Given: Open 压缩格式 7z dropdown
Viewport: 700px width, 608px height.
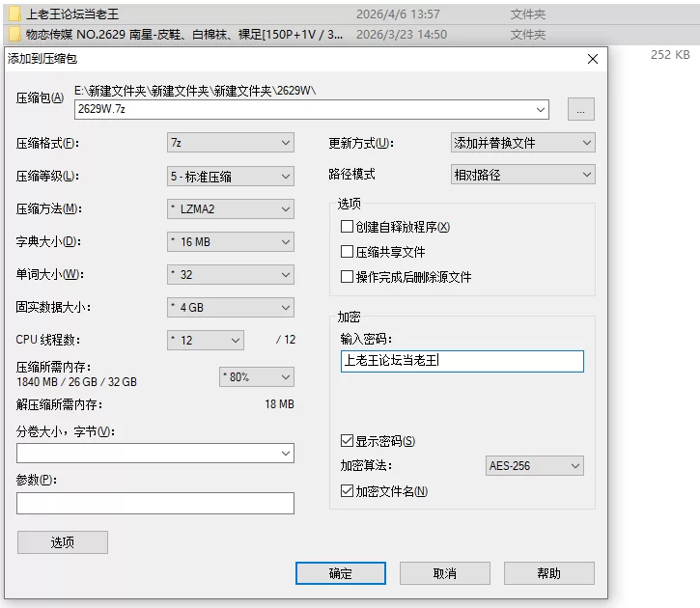Looking at the screenshot, I should (x=231, y=143).
